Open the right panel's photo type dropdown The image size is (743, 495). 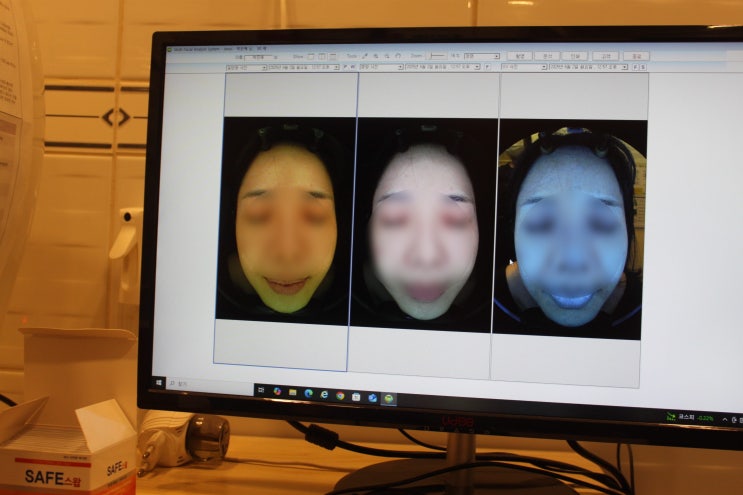(524, 67)
